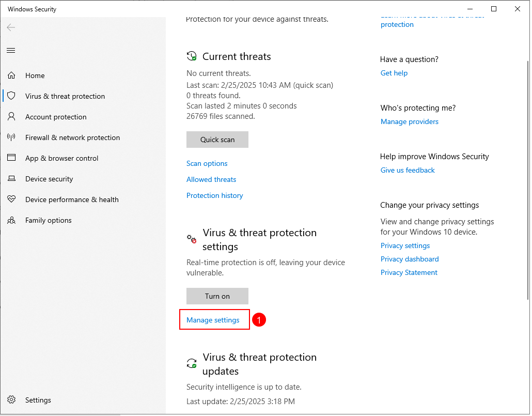Open Family options section
Viewport: 532px width, 416px height.
click(x=49, y=220)
